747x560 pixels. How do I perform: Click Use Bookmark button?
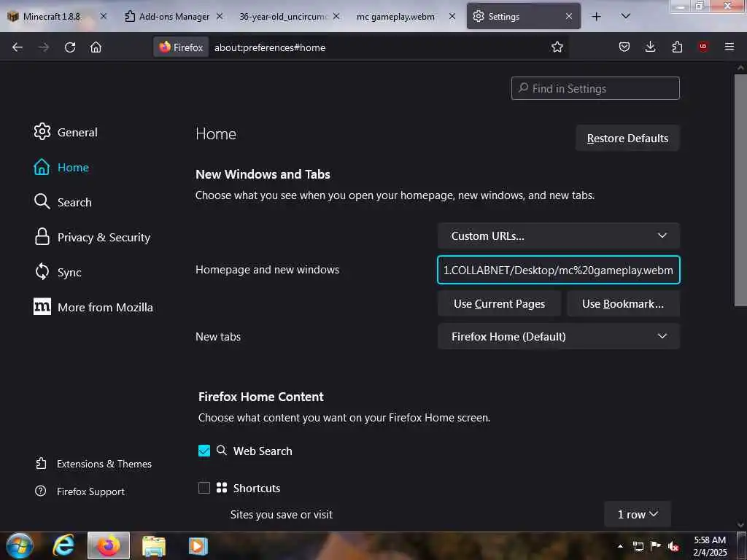click(x=623, y=304)
